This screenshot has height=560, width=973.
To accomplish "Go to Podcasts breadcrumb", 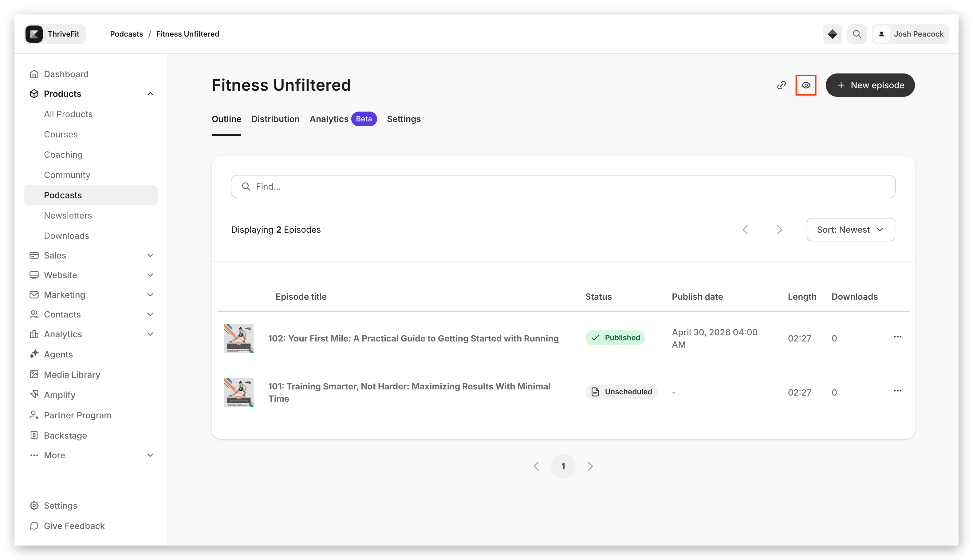I will (126, 34).
